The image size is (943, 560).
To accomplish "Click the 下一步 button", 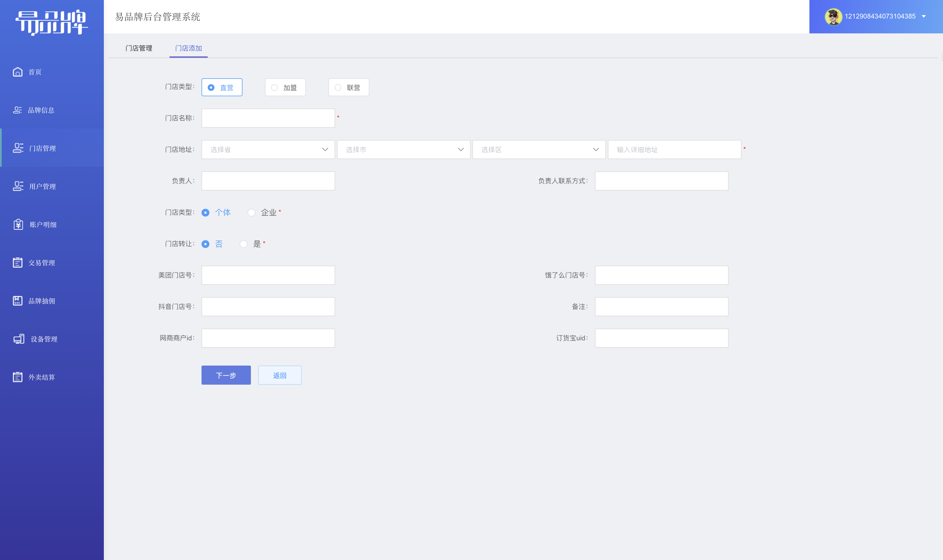I will tap(226, 375).
